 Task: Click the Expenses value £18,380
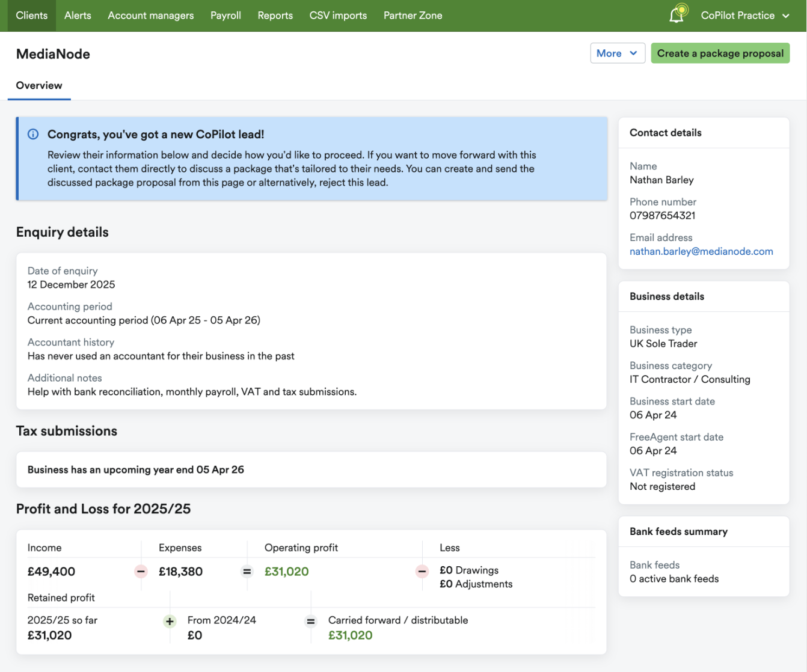coord(180,572)
